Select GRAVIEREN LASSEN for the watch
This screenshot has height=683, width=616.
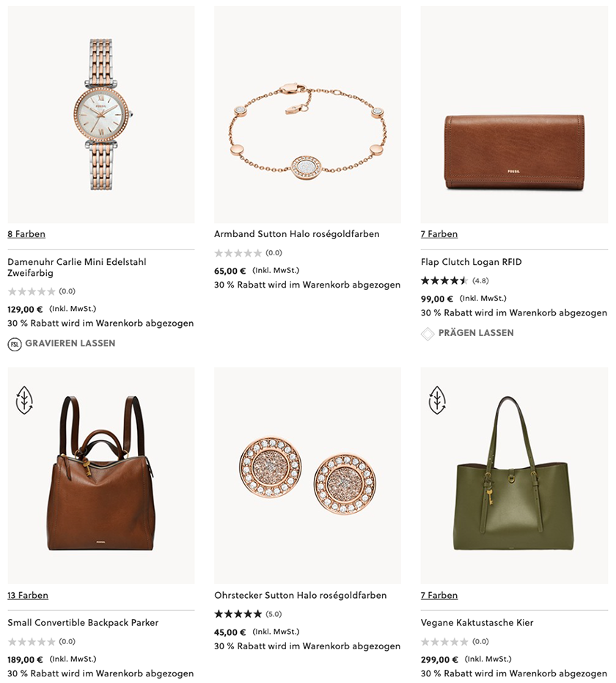(70, 343)
